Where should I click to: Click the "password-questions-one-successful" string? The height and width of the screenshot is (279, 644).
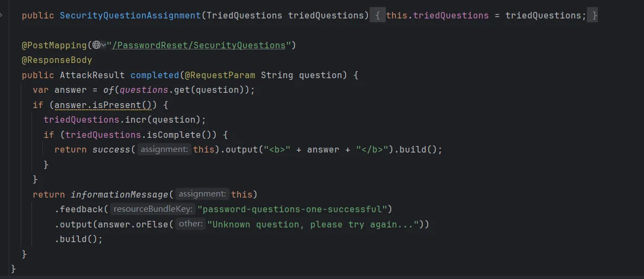(295, 209)
